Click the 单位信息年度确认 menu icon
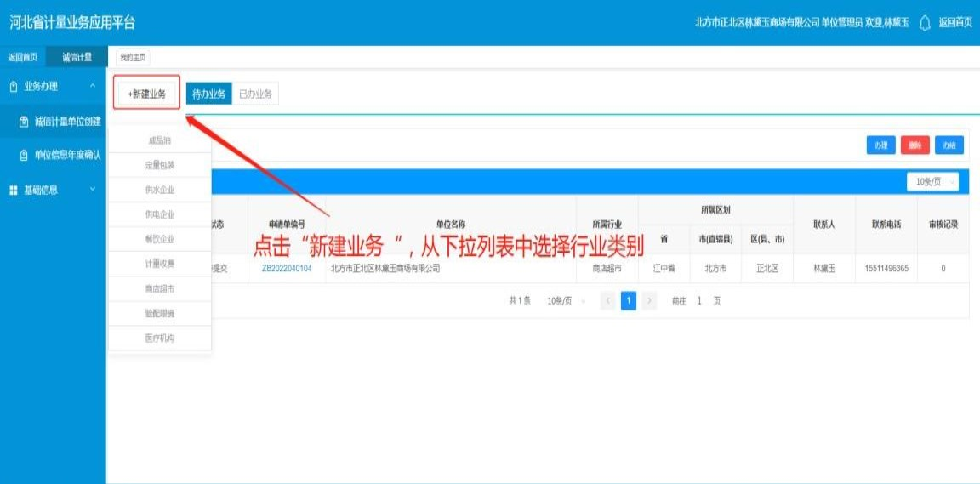Image resolution: width=980 pixels, height=484 pixels. click(24, 155)
